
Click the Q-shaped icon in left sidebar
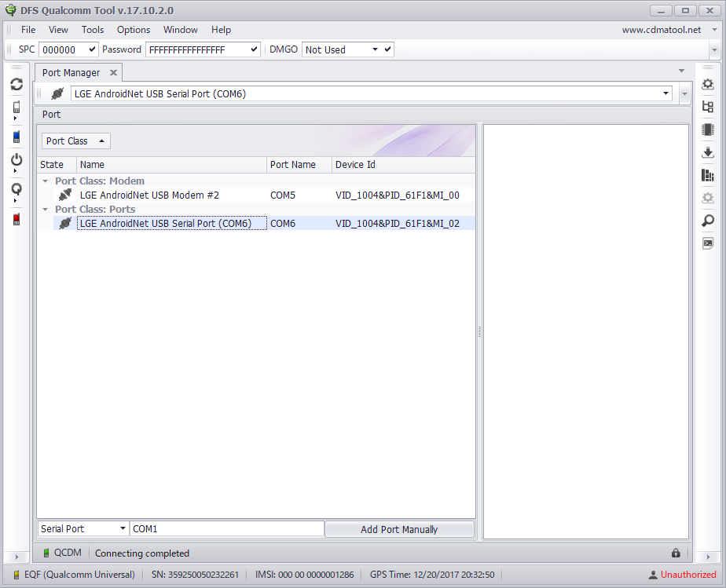[x=16, y=189]
